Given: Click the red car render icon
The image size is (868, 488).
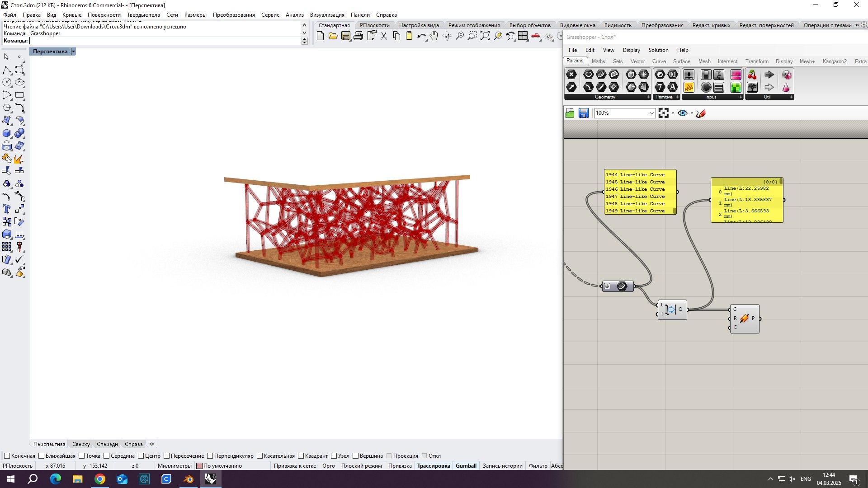Looking at the screenshot, I should click(x=536, y=36).
